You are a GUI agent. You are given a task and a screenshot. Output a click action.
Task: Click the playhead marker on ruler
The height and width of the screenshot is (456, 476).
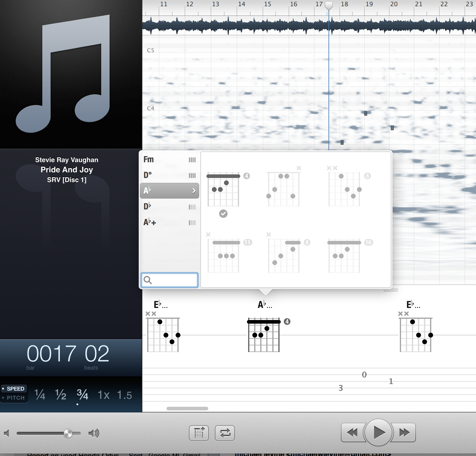pyautogui.click(x=329, y=5)
